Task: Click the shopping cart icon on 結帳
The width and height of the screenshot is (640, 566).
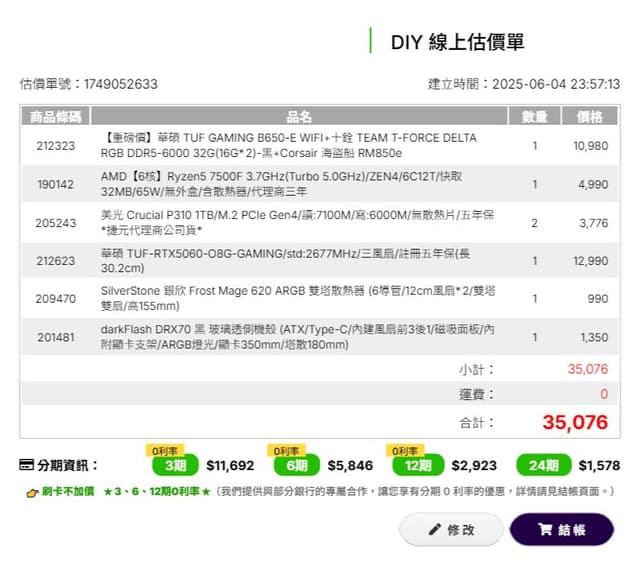Action: (545, 529)
